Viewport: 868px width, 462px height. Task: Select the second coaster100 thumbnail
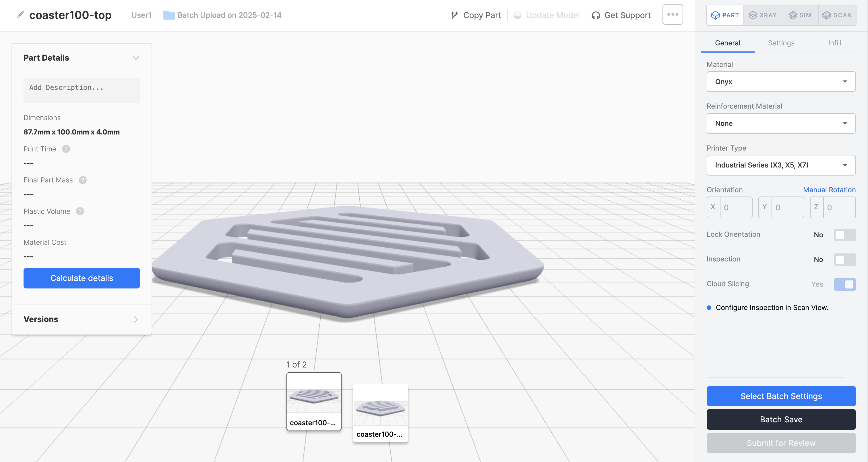380,412
